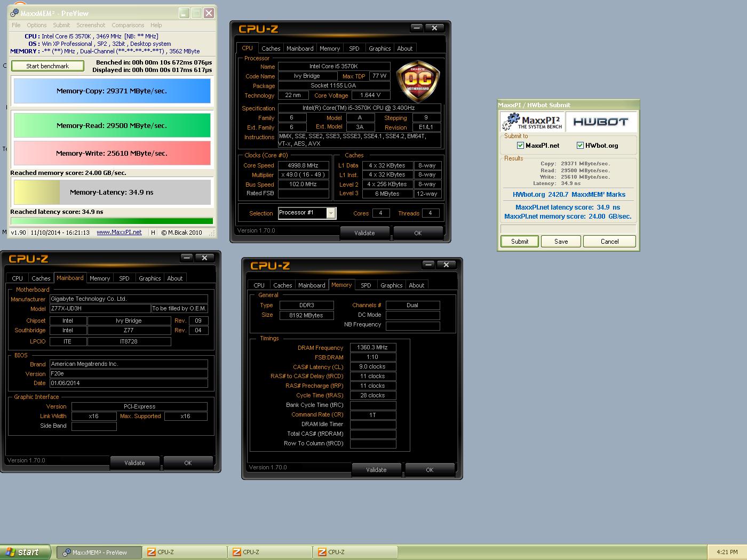The width and height of the screenshot is (747, 560).
Task: Click the HWBOT logo banner
Action: coord(601,122)
